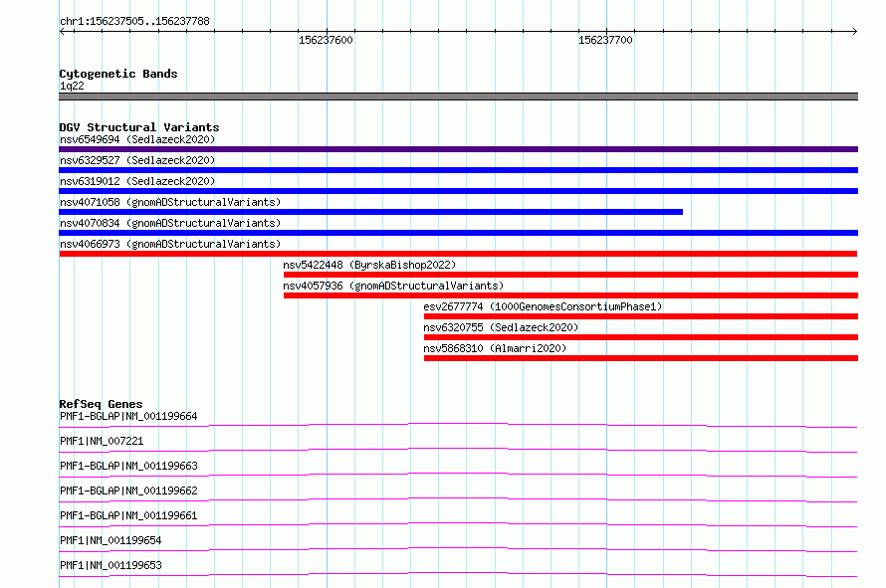
Task: Click the PMF1-BGLAP|NM_001199664 gene label
Action: [x=128, y=416]
